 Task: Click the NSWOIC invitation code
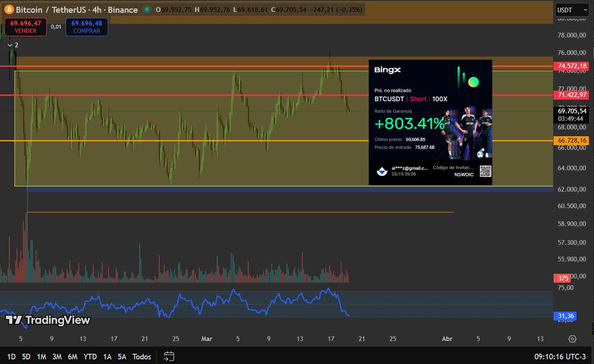click(x=464, y=175)
